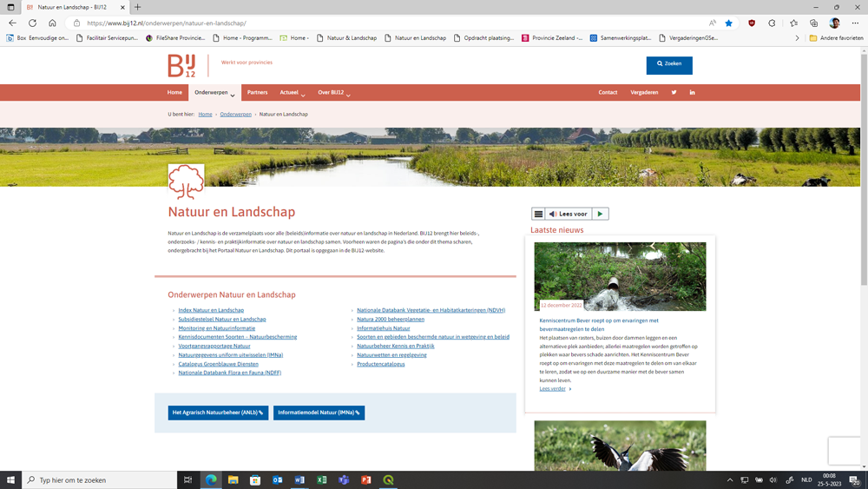Viewport: 868px width, 489px height.
Task: Open the Contact menu item
Action: pyautogui.click(x=608, y=92)
